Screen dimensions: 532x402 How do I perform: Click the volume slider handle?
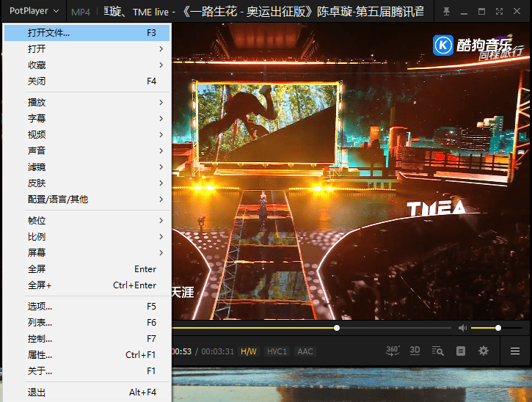click(498, 328)
